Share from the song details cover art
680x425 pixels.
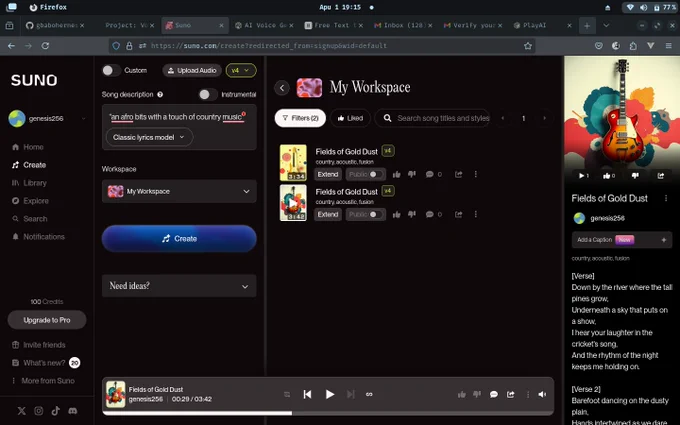click(660, 176)
